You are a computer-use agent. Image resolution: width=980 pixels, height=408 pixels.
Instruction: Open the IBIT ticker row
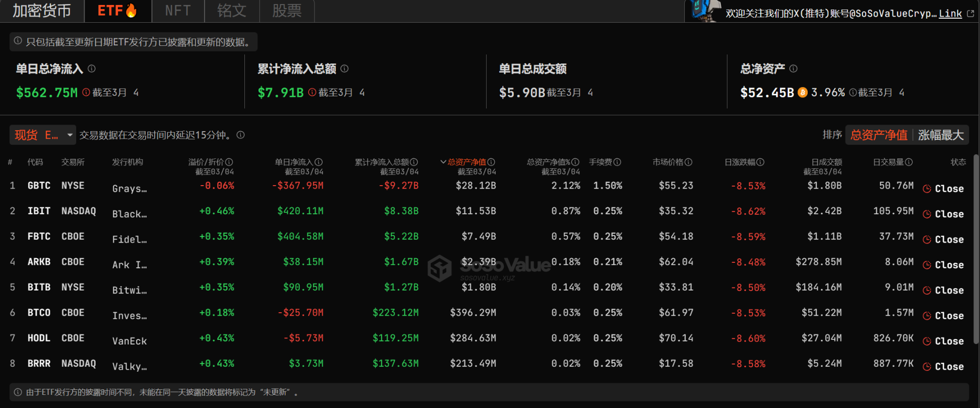click(x=39, y=211)
